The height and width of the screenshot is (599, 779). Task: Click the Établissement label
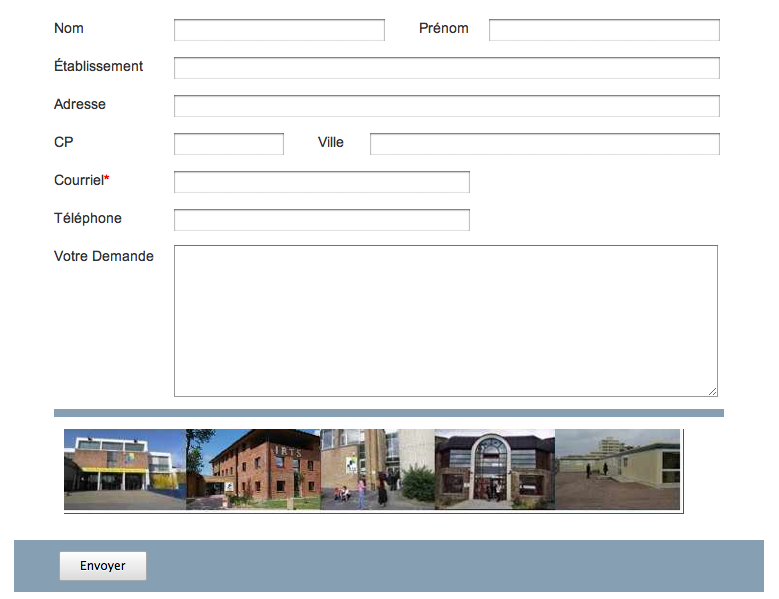[98, 66]
